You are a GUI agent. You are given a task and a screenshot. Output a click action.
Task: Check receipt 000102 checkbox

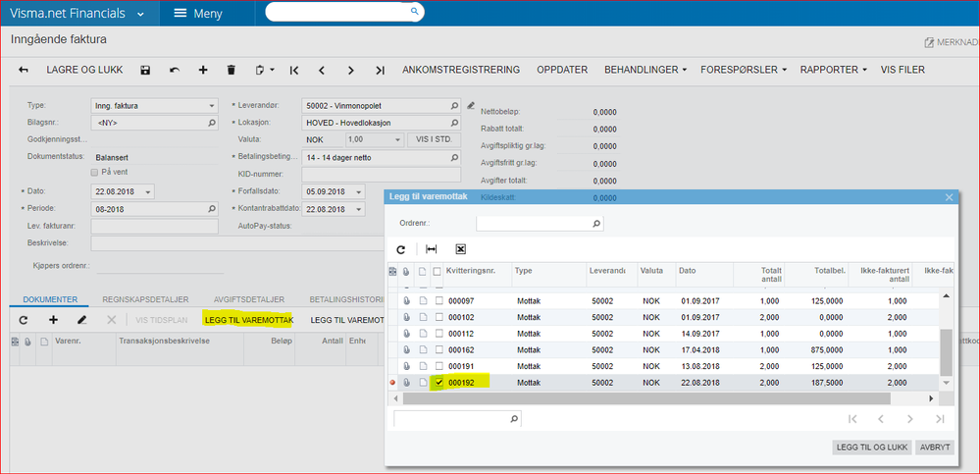(x=438, y=317)
